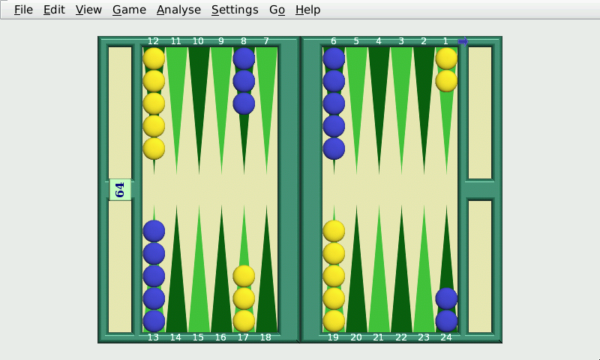The width and height of the screenshot is (600, 360).
Task: Click the upper right bear-off tray
Action: (x=480, y=113)
